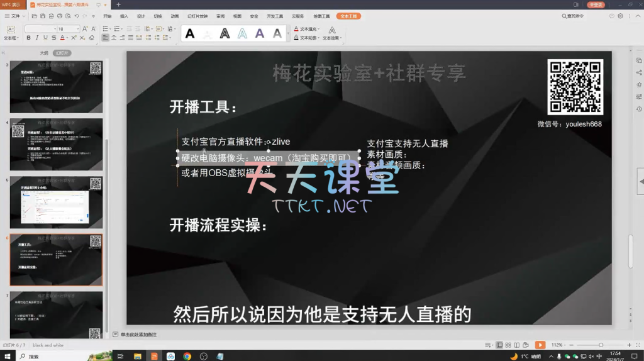Toggle underline text formatting
The height and width of the screenshot is (361, 644).
tap(46, 38)
